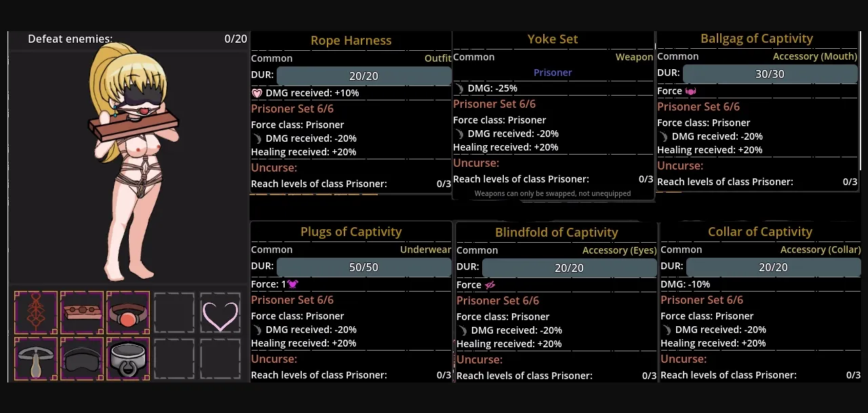The width and height of the screenshot is (868, 413).
Task: Click the Prisoner Set 6/6 heading on Collar card
Action: click(x=702, y=300)
